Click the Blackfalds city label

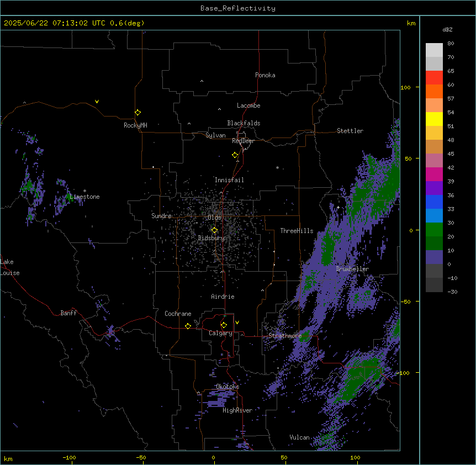(x=244, y=123)
